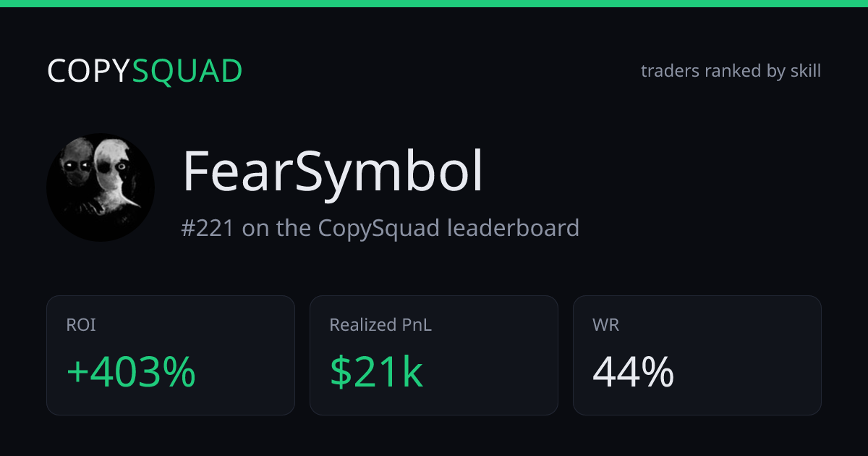Click the pale face in the avatar
Image resolution: width=868 pixels, height=456 pixels.
click(x=112, y=174)
